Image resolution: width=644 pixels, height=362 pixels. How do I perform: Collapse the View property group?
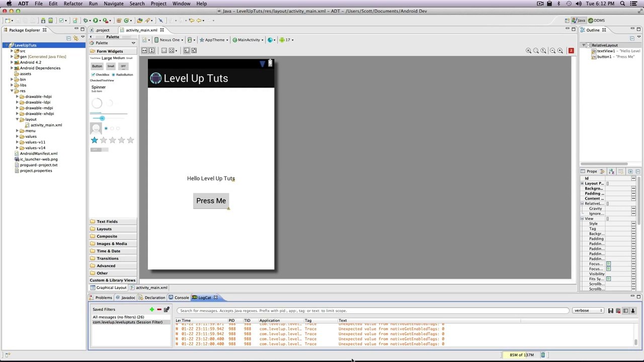coord(582,219)
